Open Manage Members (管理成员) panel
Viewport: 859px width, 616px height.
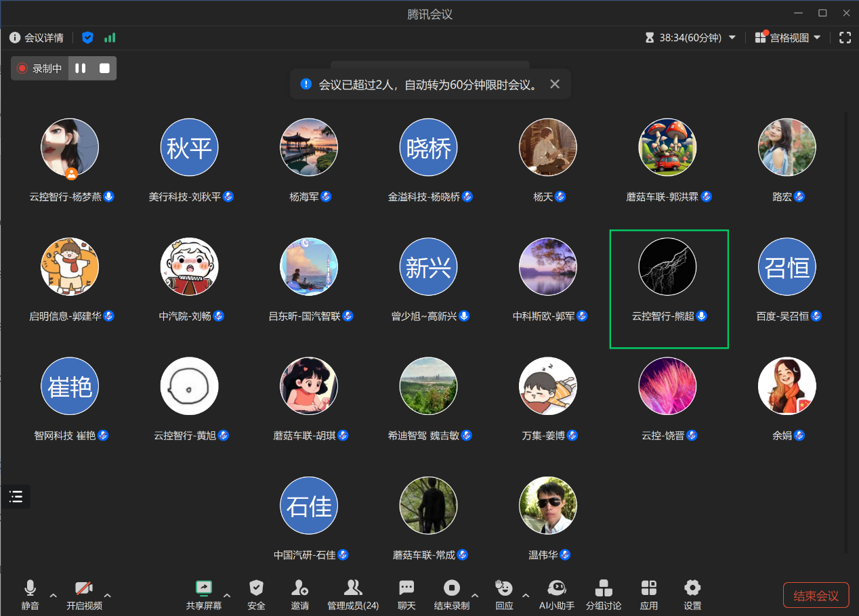(353, 588)
